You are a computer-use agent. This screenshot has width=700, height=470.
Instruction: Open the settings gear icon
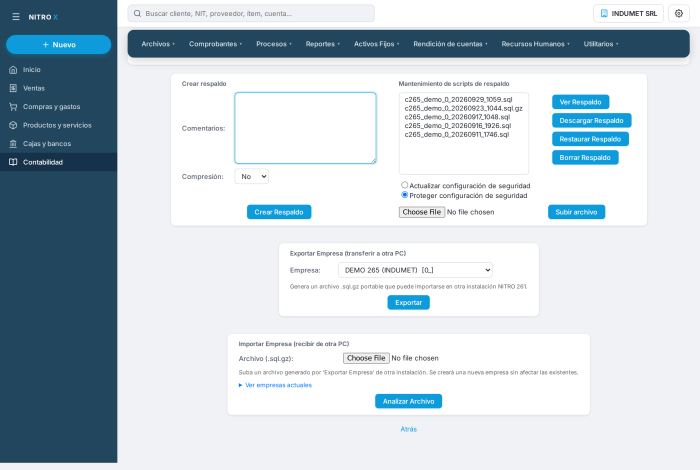[x=679, y=13]
